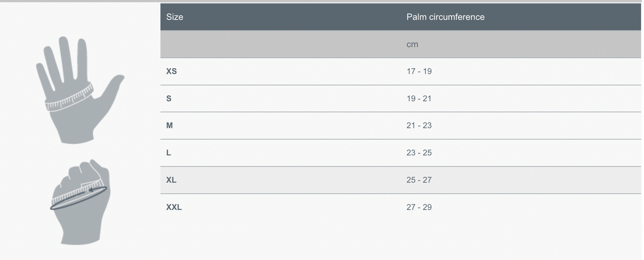Click the closed fist measurement illustration

click(80, 203)
